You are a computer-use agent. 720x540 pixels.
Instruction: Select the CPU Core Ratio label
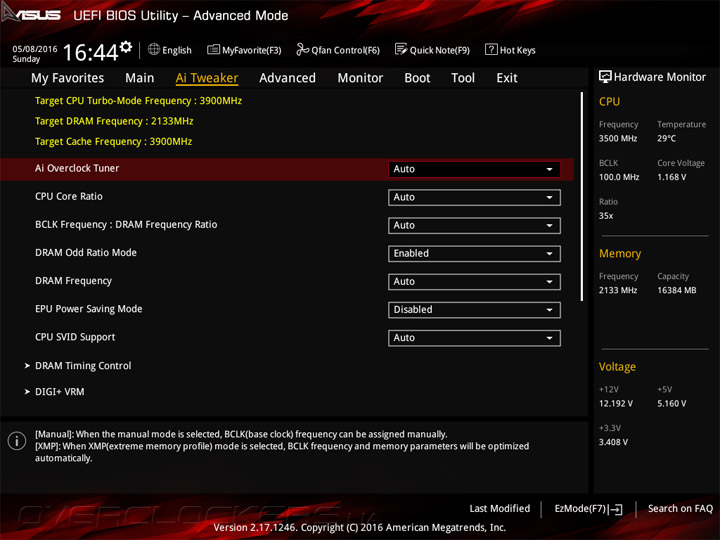click(x=69, y=196)
